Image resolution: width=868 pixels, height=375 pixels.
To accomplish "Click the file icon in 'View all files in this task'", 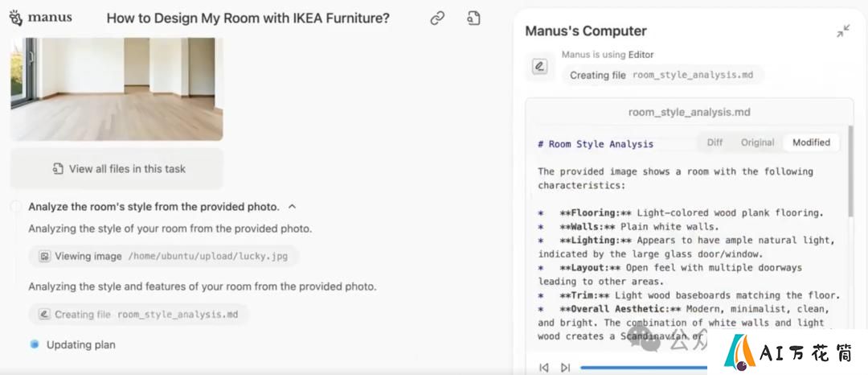I will pyautogui.click(x=58, y=169).
